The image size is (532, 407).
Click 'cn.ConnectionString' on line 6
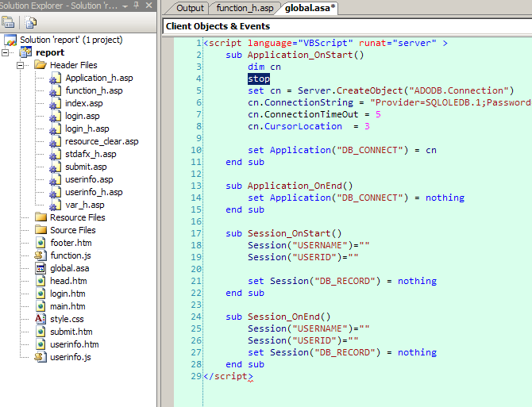point(301,102)
